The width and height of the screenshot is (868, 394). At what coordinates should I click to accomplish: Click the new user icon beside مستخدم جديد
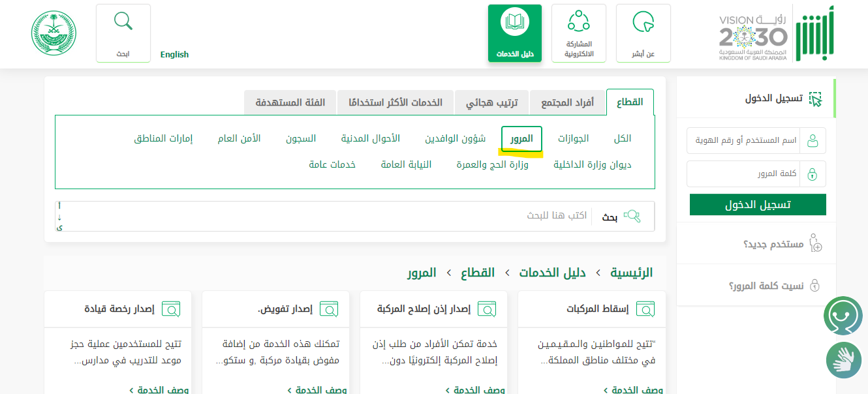815,243
